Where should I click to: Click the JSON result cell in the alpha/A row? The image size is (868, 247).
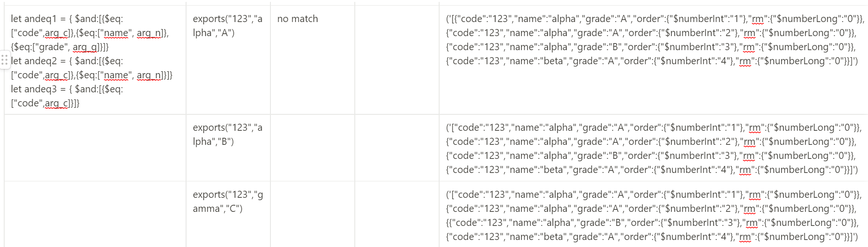tap(651, 40)
